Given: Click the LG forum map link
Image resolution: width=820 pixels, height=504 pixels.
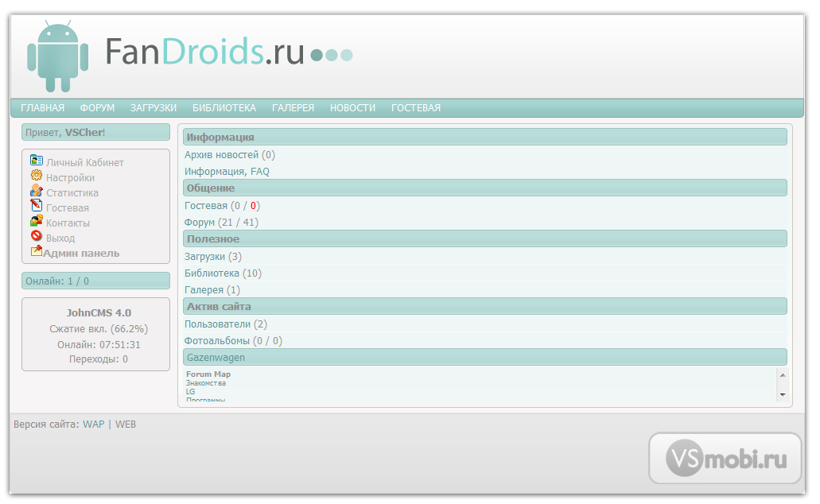Looking at the screenshot, I should (x=190, y=392).
